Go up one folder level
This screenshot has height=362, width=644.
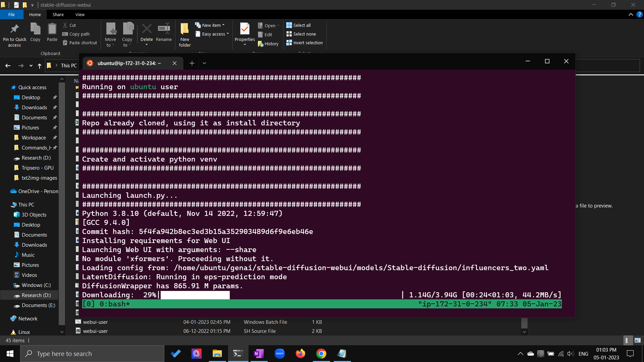coord(40,66)
